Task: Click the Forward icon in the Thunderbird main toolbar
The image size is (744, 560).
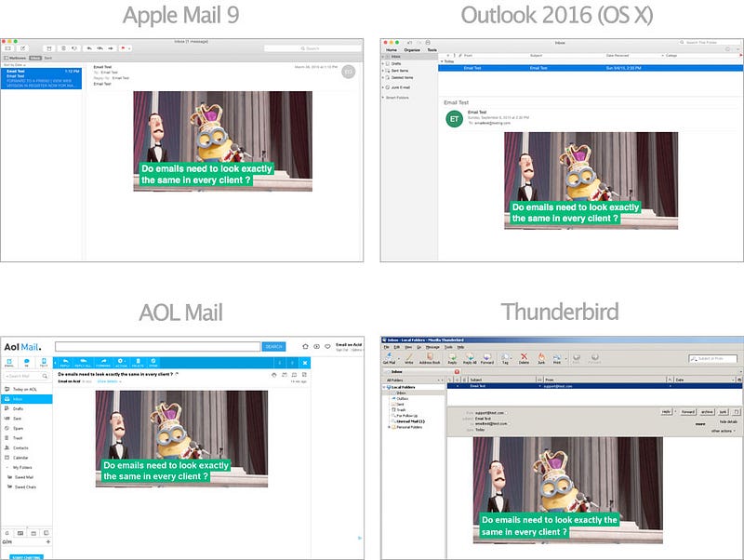Action: pyautogui.click(x=486, y=358)
